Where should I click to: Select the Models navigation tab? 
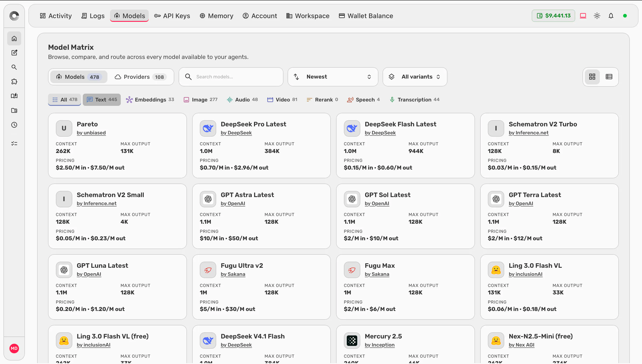pyautogui.click(x=129, y=16)
